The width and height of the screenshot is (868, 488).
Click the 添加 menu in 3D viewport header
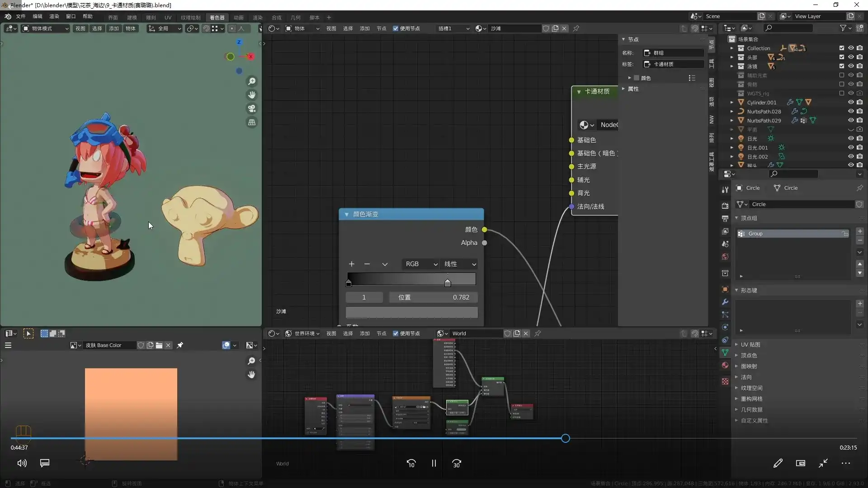click(113, 28)
